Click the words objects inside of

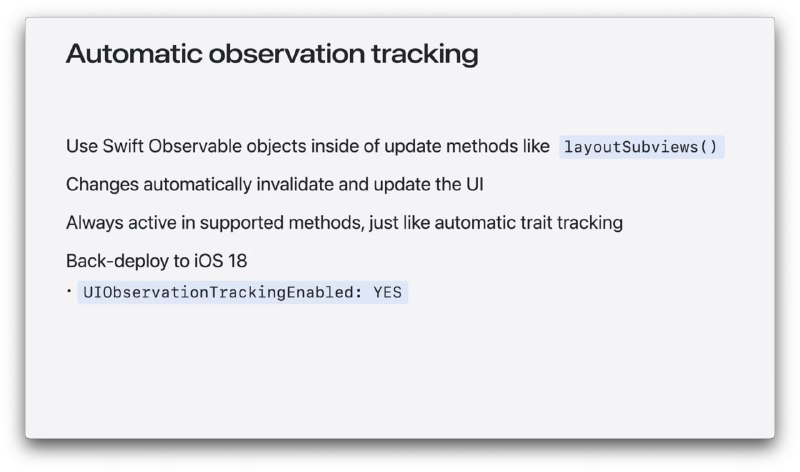[313, 146]
